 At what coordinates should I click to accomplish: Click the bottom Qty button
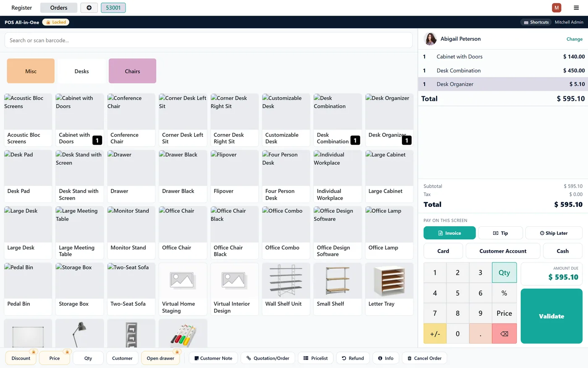(88, 358)
